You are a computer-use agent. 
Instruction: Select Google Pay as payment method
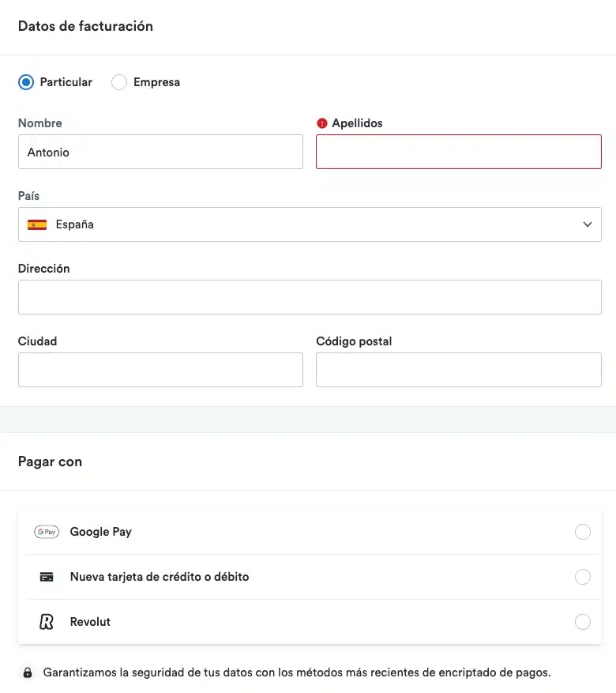(583, 532)
